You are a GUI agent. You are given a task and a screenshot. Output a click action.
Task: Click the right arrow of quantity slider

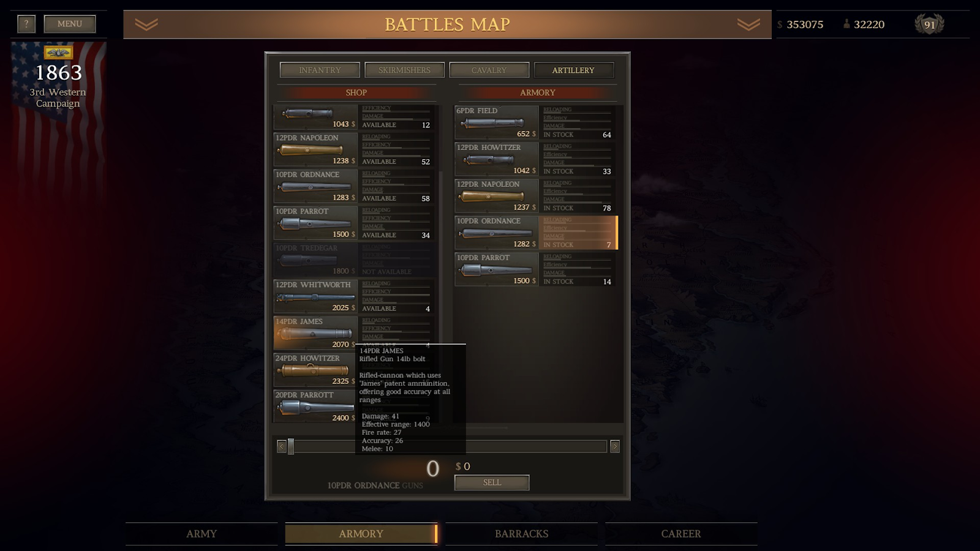[615, 446]
